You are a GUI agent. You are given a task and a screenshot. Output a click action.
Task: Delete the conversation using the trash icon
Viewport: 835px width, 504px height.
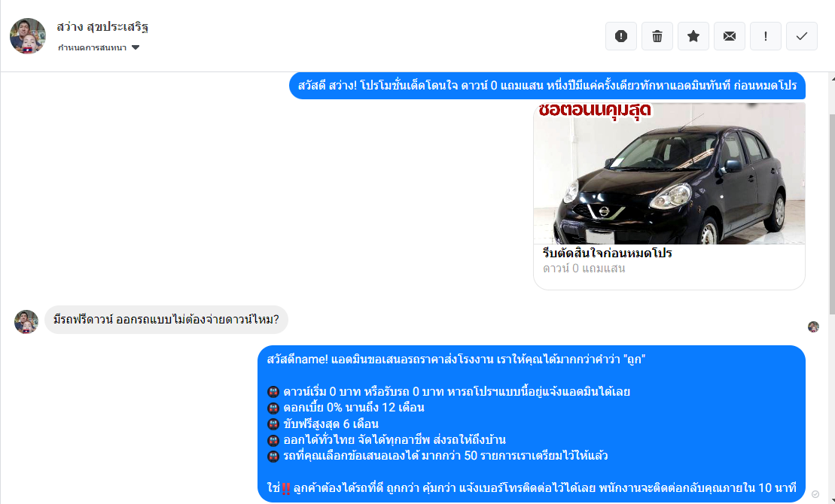(x=657, y=36)
